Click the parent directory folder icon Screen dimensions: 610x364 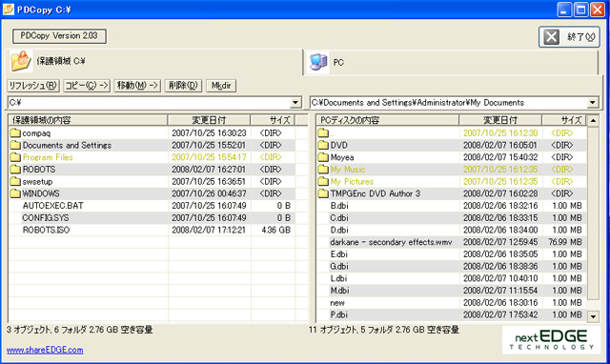pyautogui.click(x=323, y=133)
